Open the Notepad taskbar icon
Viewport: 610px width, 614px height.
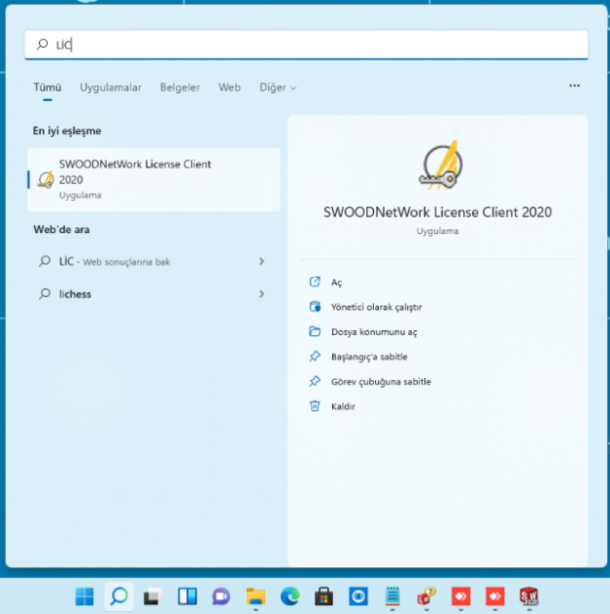(x=392, y=596)
